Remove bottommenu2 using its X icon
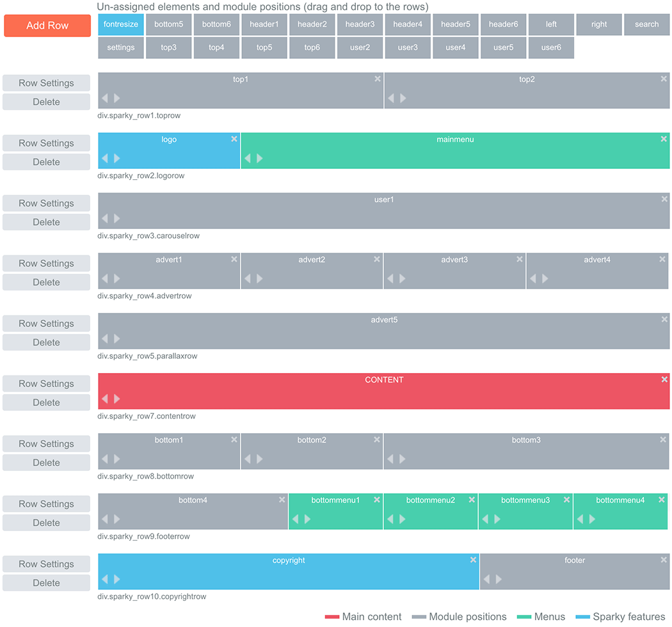Screen dimensions: 672x627 pyautogui.click(x=472, y=500)
